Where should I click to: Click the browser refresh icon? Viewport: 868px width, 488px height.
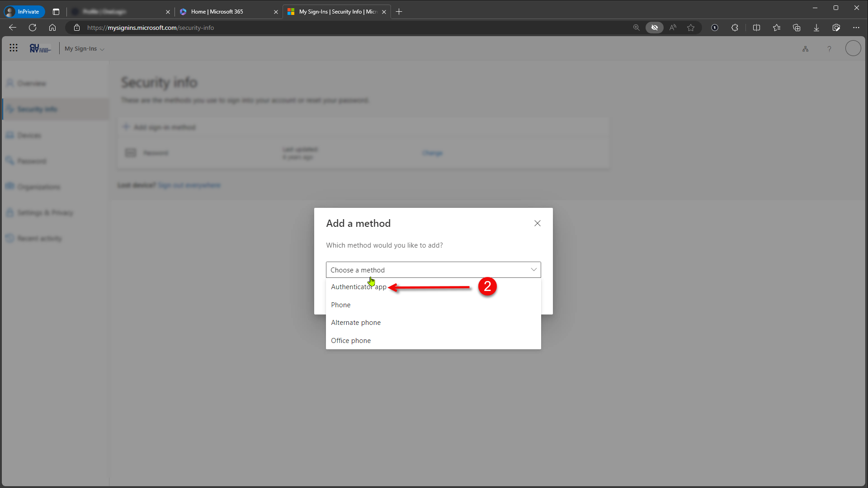(x=33, y=28)
